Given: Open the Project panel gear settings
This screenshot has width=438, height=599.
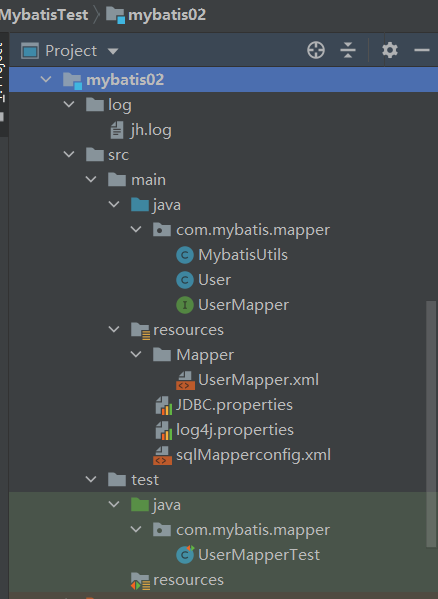Looking at the screenshot, I should click(390, 50).
